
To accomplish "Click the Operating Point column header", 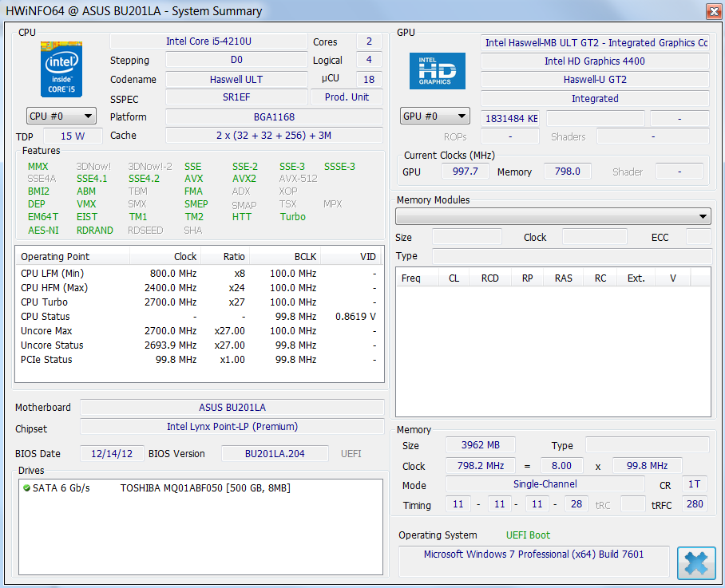I will tap(73, 256).
